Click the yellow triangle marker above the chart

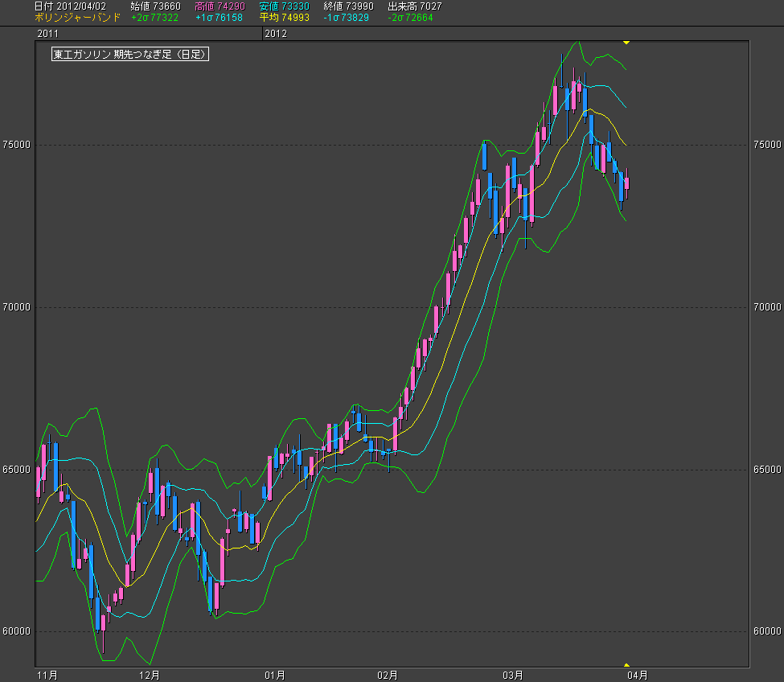[x=626, y=42]
